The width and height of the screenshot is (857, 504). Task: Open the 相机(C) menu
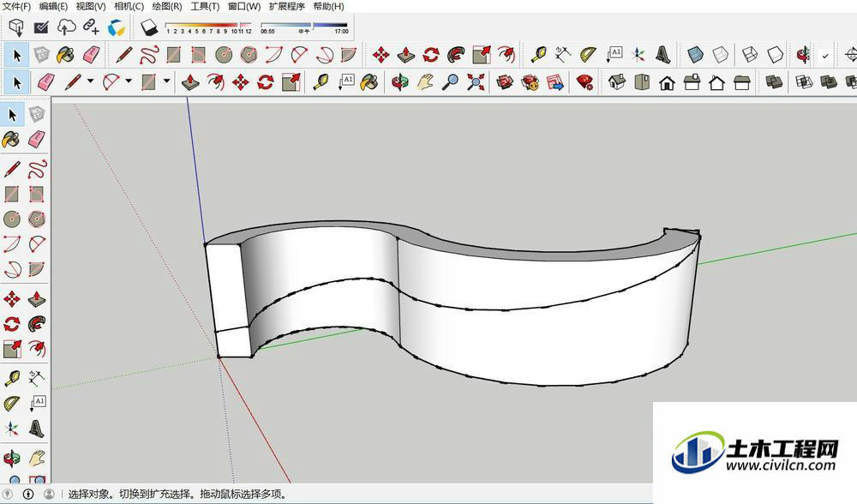[129, 6]
